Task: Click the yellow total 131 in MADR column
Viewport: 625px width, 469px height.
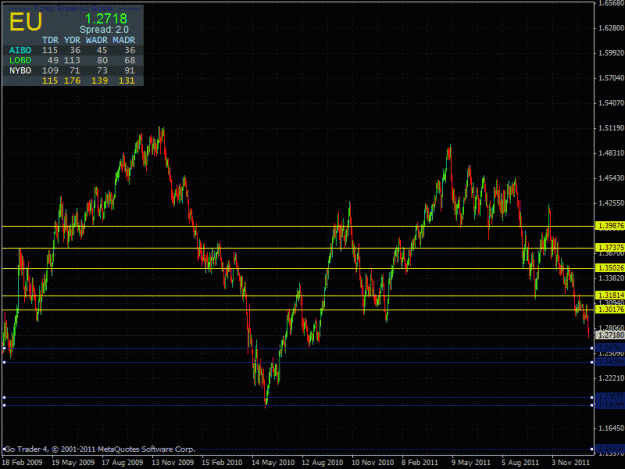Action: click(x=127, y=81)
